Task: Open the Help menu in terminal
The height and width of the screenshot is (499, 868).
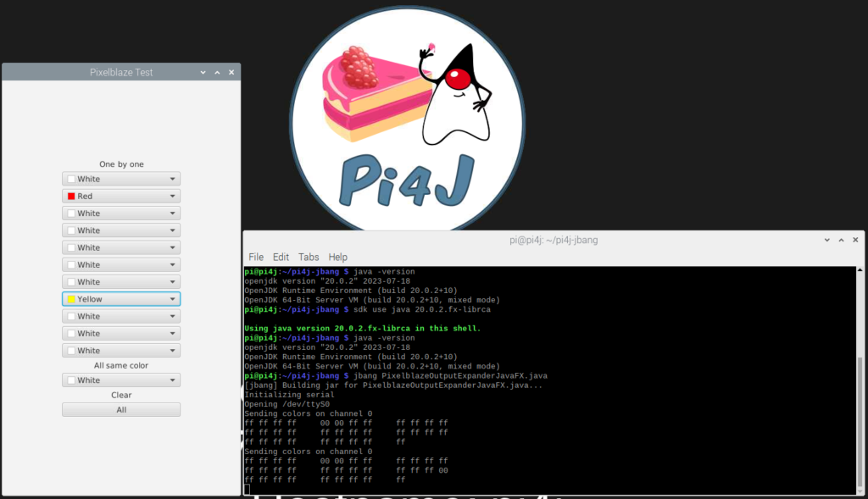Action: tap(337, 258)
